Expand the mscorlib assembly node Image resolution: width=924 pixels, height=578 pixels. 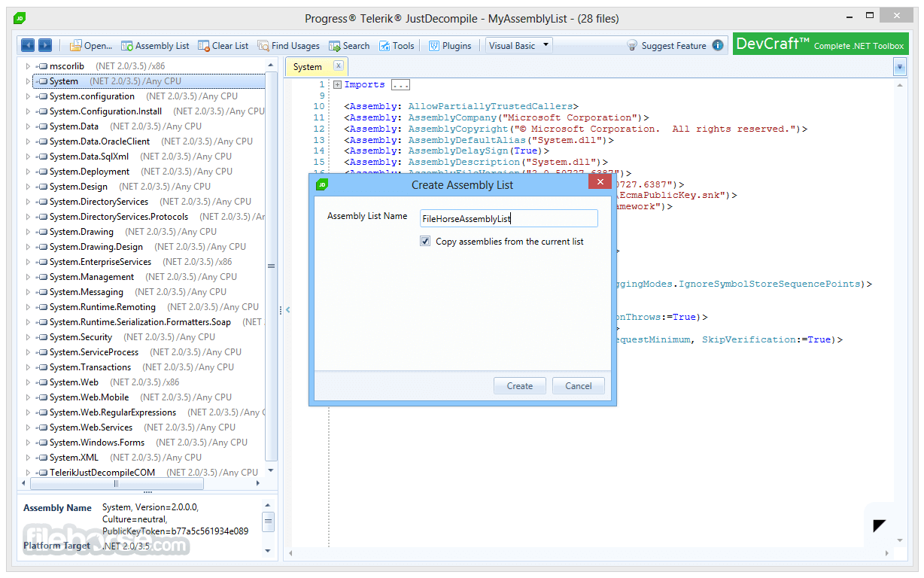point(28,66)
